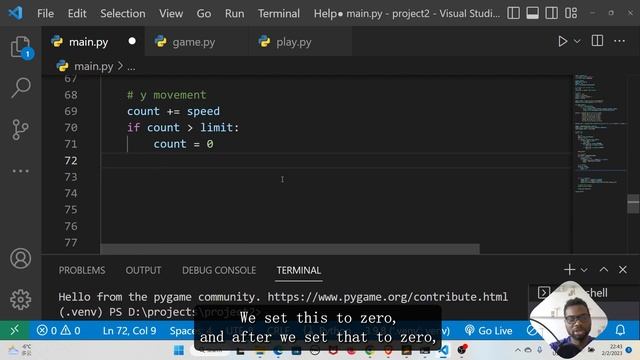Open the File menu

point(45,13)
